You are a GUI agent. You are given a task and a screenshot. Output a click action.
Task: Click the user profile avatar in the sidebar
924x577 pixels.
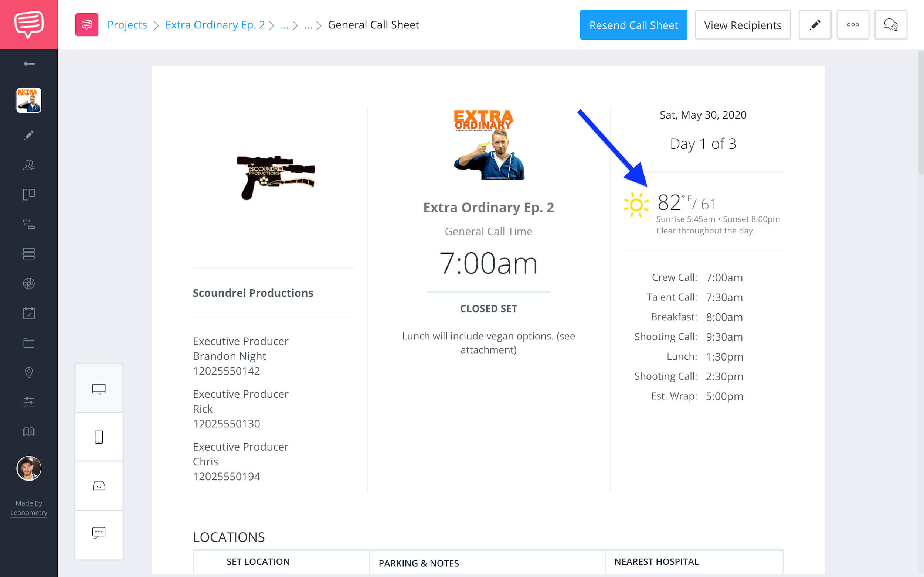click(28, 468)
